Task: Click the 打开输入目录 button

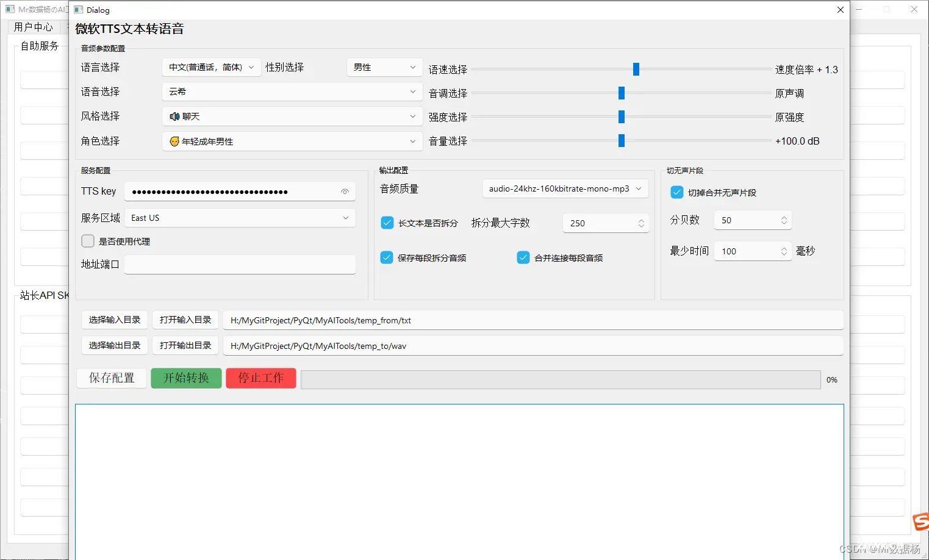Action: 185,320
